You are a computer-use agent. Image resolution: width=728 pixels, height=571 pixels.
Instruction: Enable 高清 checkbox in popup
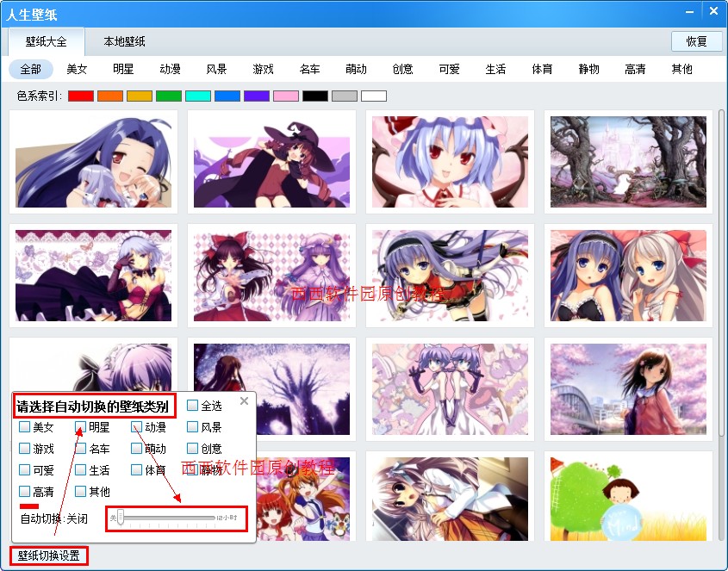point(25,491)
